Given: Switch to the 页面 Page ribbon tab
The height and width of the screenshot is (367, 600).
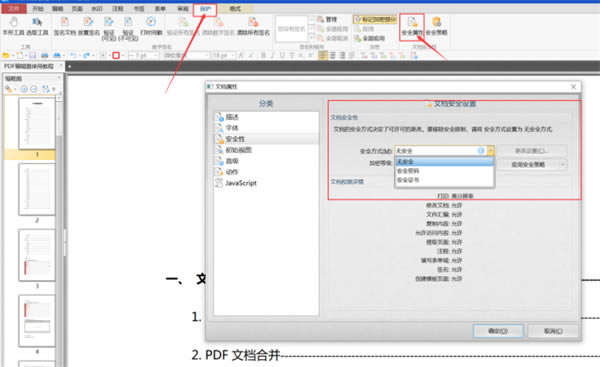Looking at the screenshot, I should tap(77, 8).
